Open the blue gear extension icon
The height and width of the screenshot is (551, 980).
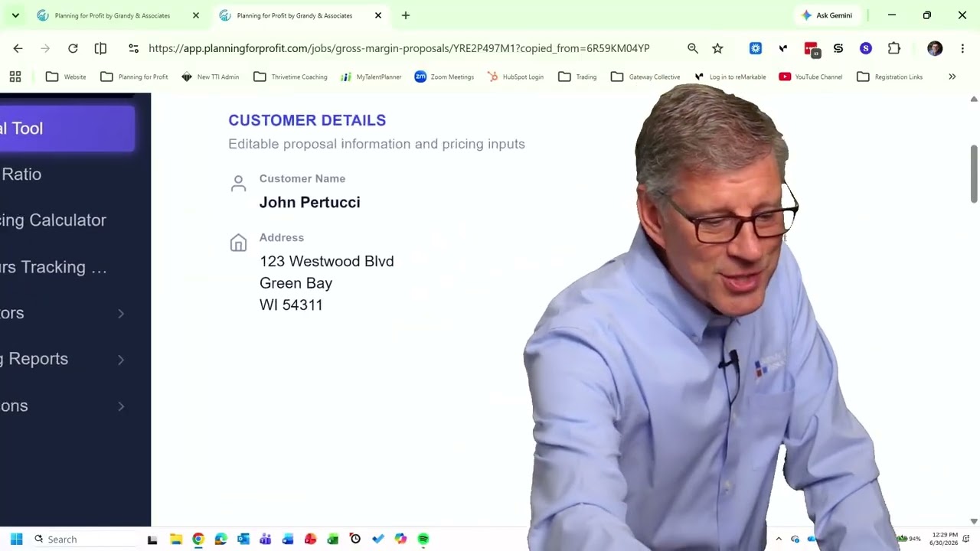(x=756, y=48)
